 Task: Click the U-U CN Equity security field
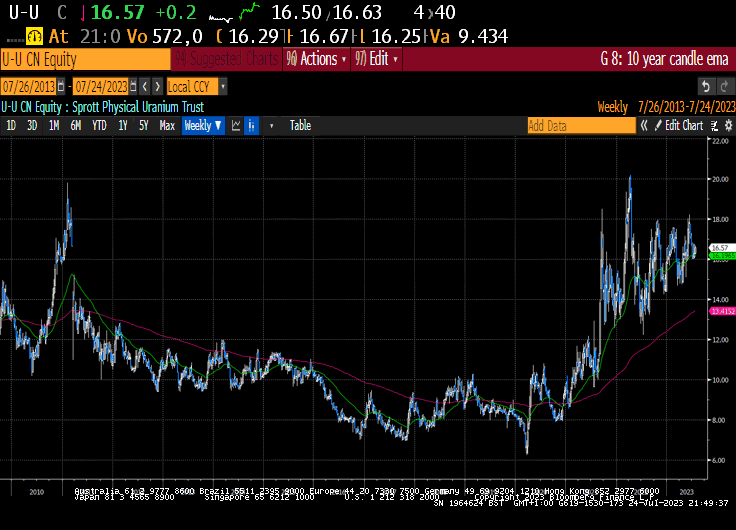tap(85, 60)
